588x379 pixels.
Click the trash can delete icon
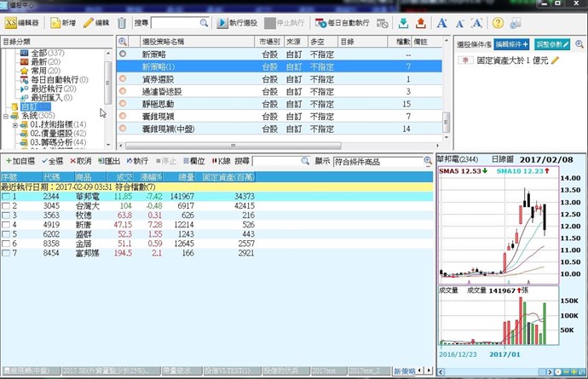click(123, 23)
